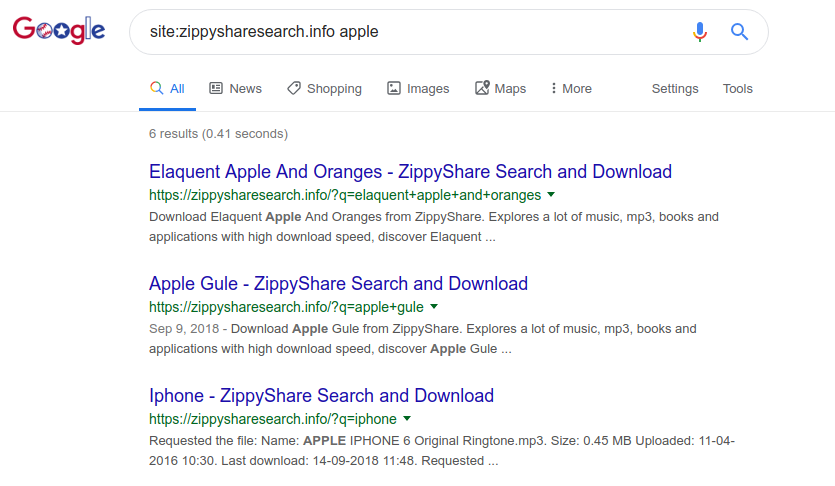Image resolution: width=835 pixels, height=486 pixels.
Task: Click the ?q=iphone green URL
Action: 273,419
